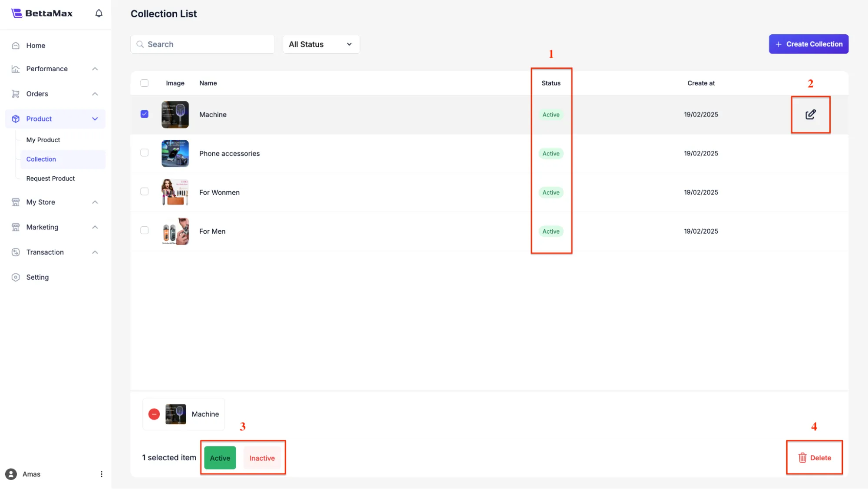This screenshot has height=489, width=868.
Task: Click the Home house icon in sidebar
Action: click(16, 46)
